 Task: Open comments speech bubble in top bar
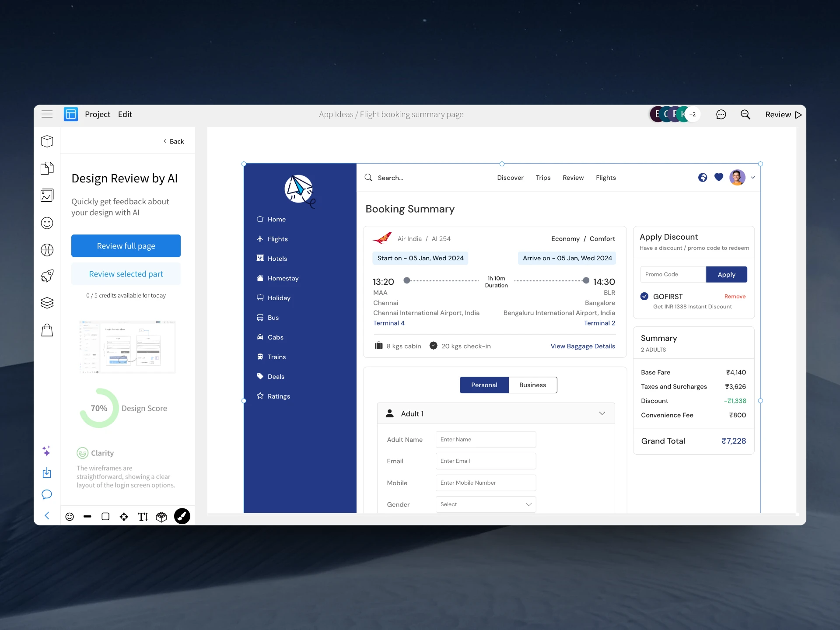[x=721, y=115]
